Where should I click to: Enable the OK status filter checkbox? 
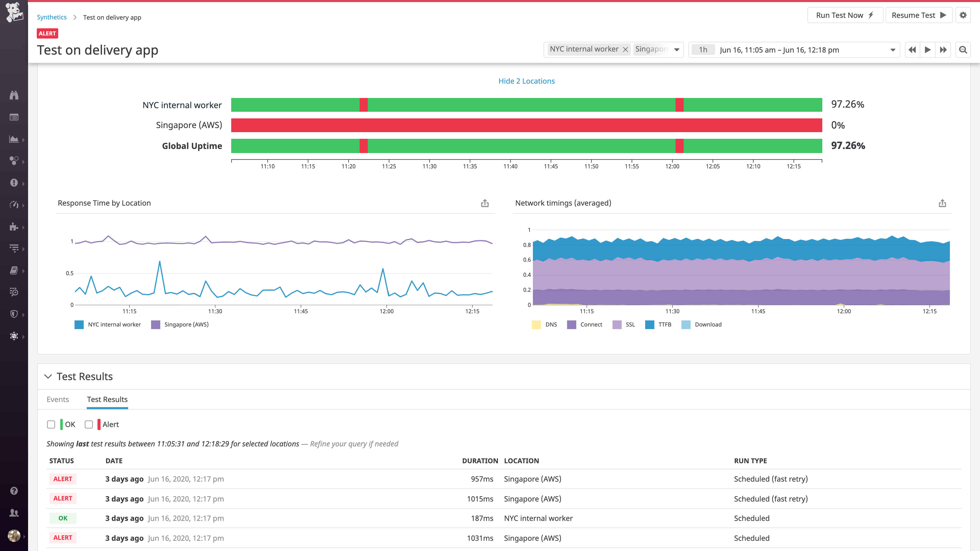(51, 424)
